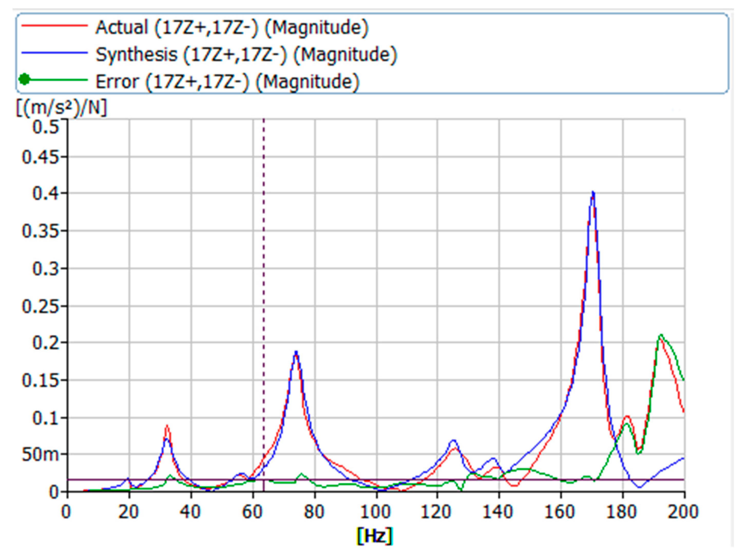Click the red peak near 32 Hz
Image resolution: width=745 pixels, height=560 pixels.
click(x=167, y=426)
